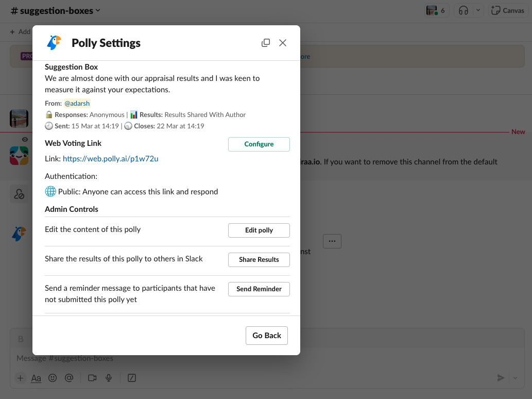Click the Go Back button
Viewport: 532px width, 399px height.
[x=267, y=336]
